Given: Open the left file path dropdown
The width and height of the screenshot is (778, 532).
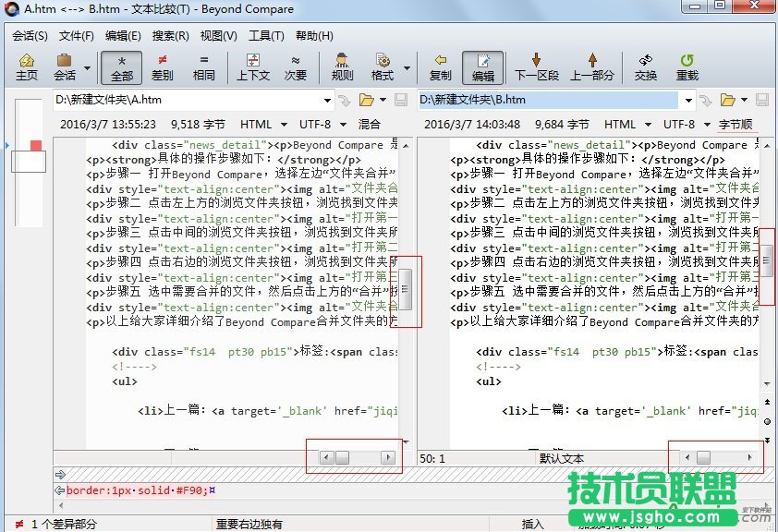Looking at the screenshot, I should click(328, 100).
